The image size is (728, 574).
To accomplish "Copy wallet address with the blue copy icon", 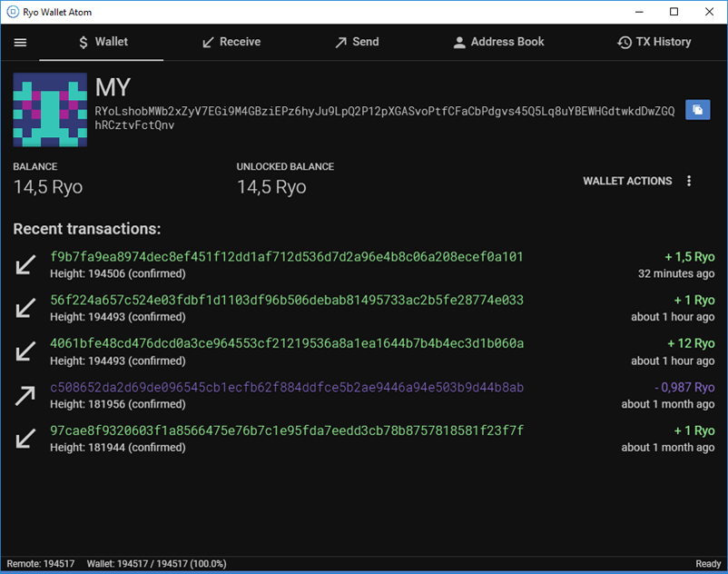I will 697,110.
